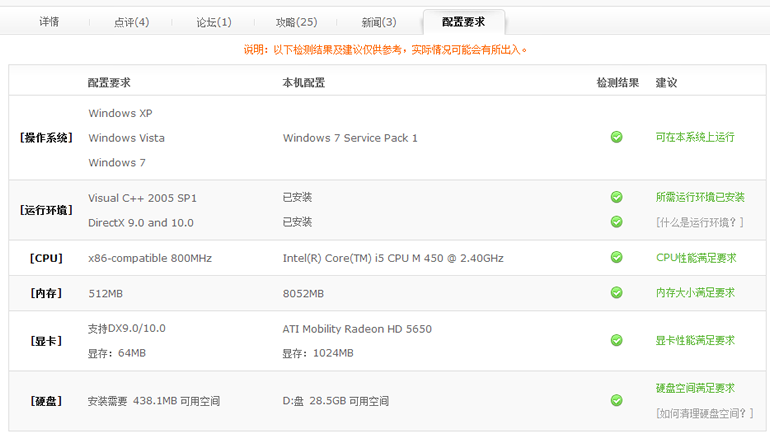Click the green check icon in 内存 row

pyautogui.click(x=617, y=293)
